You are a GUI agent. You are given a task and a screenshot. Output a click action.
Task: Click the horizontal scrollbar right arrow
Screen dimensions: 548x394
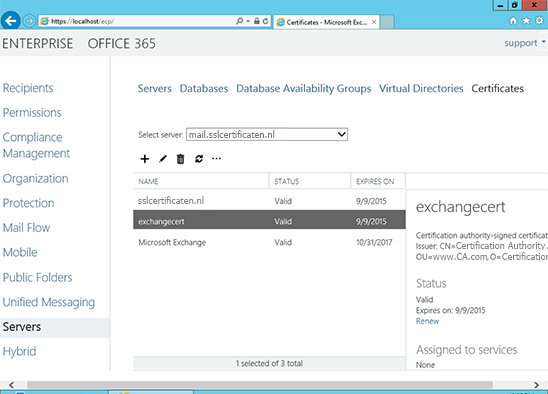click(536, 385)
